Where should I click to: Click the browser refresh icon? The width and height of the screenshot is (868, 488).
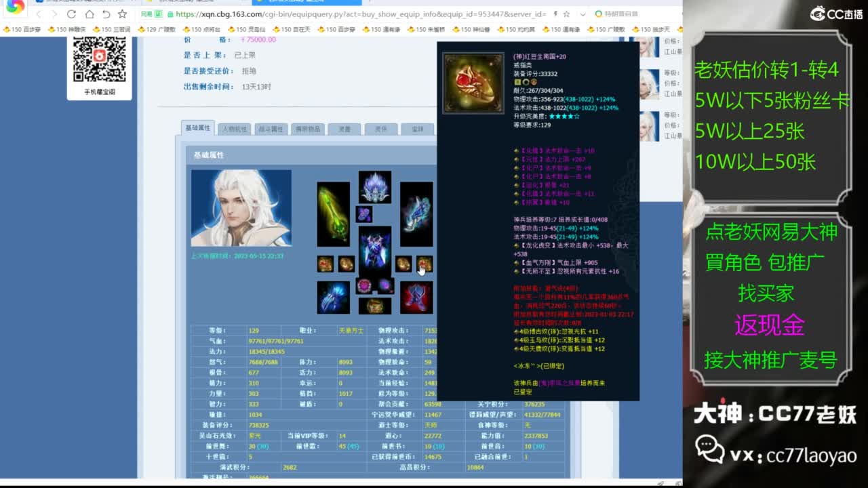[x=71, y=14]
